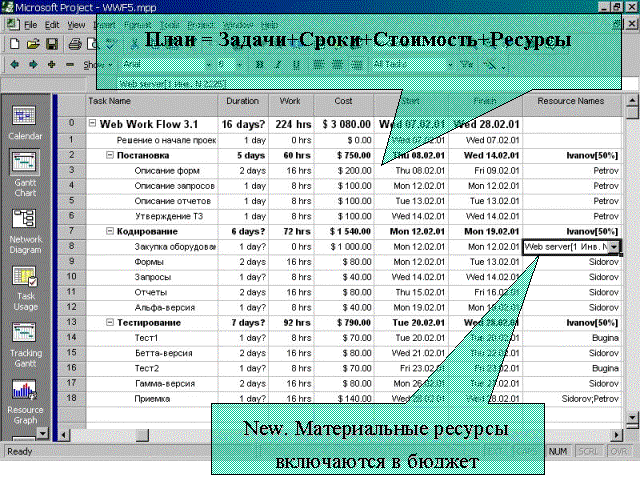The image size is (640, 481).
Task: Click the horizontal scrollbar right arrow
Action: click(x=617, y=435)
